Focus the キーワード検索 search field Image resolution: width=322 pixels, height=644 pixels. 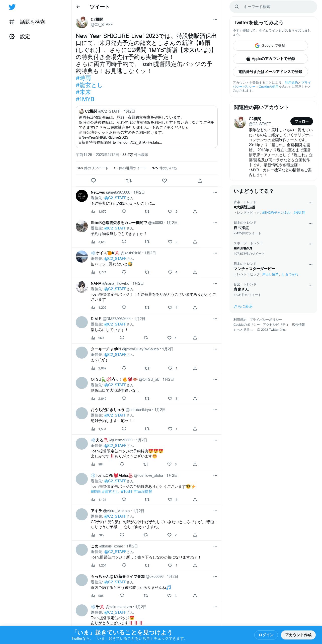(x=273, y=7)
